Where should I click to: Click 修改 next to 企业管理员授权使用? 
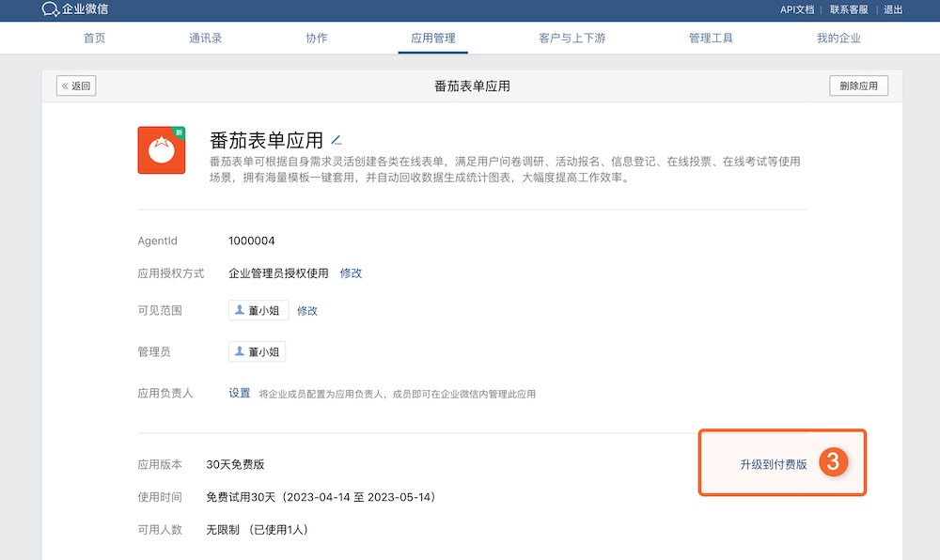pos(351,273)
